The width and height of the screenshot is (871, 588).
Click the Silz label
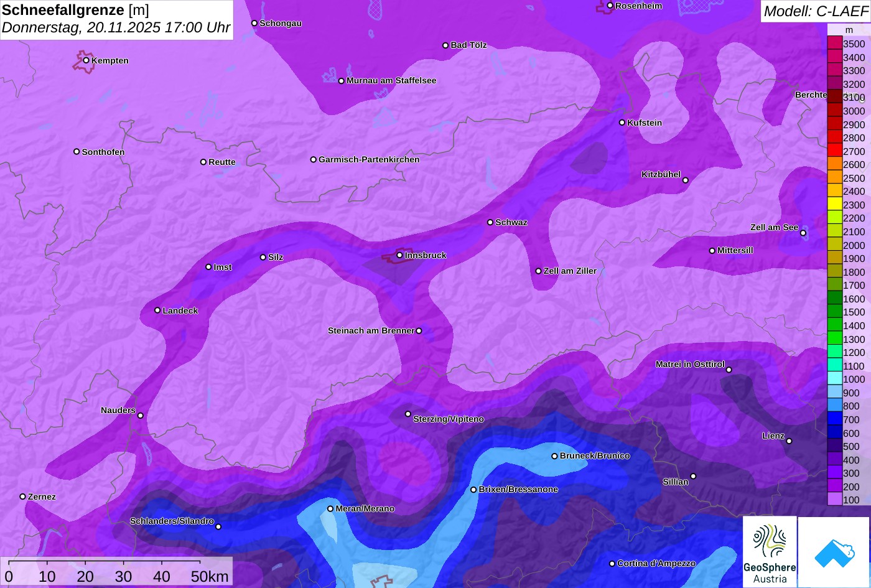276,257
